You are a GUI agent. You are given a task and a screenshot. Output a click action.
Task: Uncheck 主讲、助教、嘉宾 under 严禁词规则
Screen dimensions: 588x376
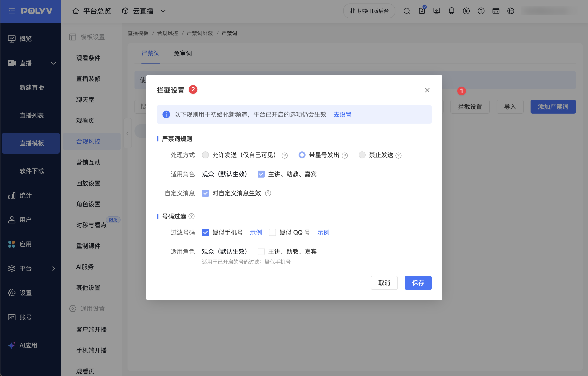(261, 174)
